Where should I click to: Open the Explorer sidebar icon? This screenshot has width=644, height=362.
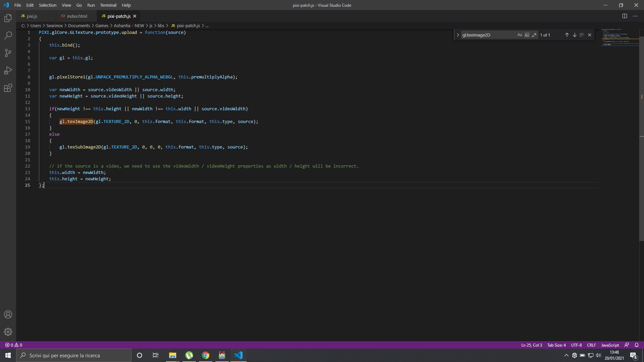pyautogui.click(x=8, y=18)
